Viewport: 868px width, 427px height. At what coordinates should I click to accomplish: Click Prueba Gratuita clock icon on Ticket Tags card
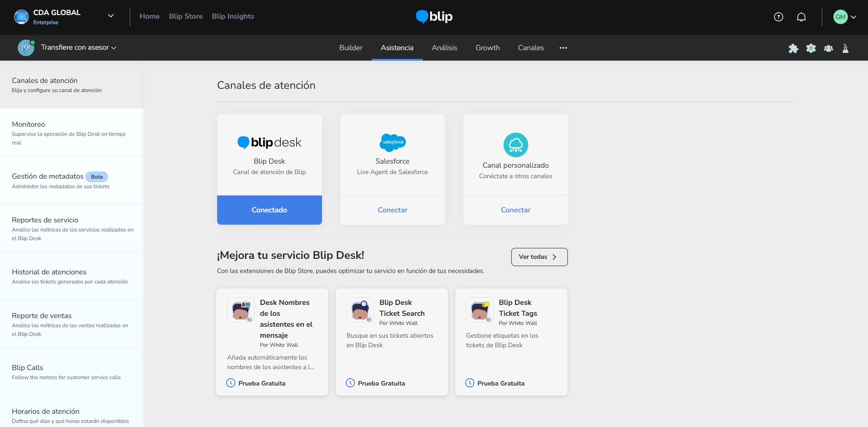click(x=470, y=383)
